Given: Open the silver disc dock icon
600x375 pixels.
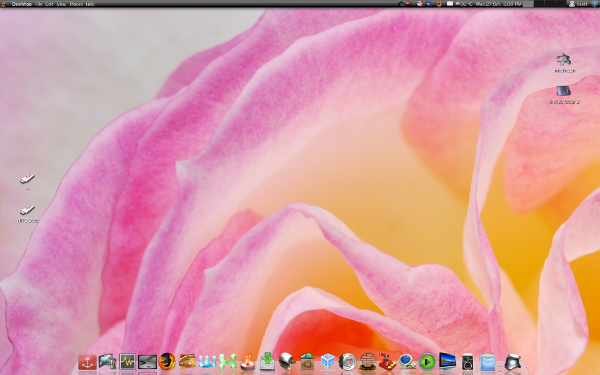Looking at the screenshot, I should coord(347,362).
